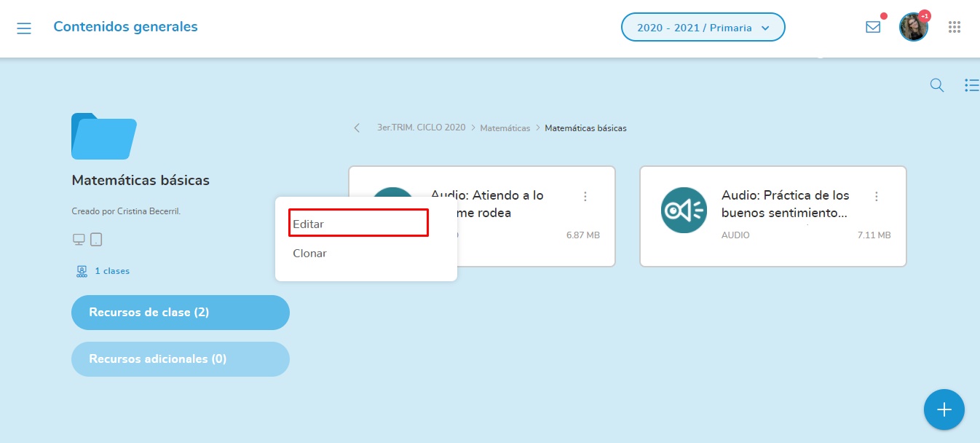Go to 3er.TRIM. CICLO 2020 breadcrumb
Viewport: 980px width, 443px height.
pyautogui.click(x=421, y=128)
